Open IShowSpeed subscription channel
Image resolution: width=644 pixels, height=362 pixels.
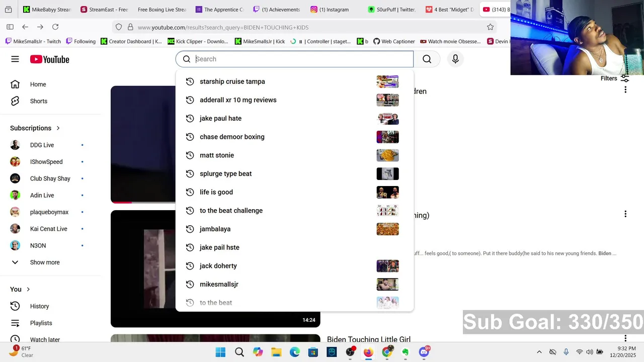pyautogui.click(x=46, y=162)
